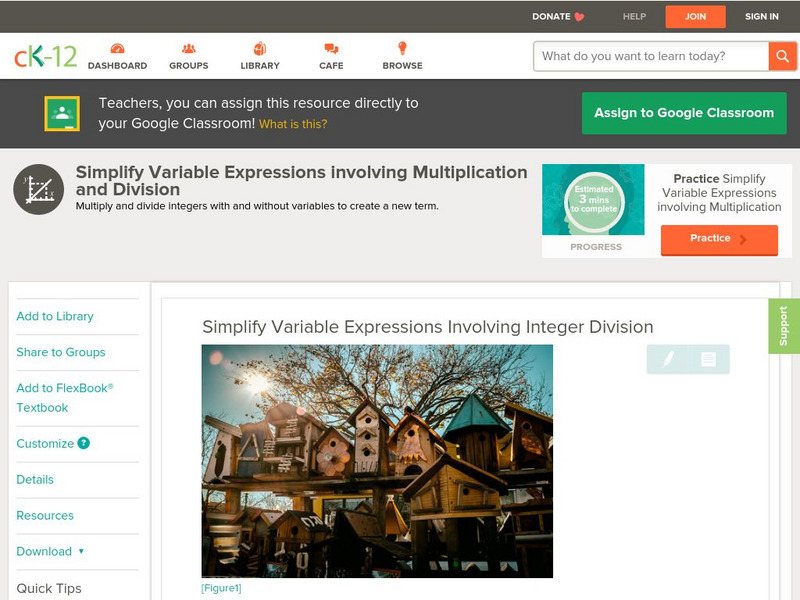Click Add to Library link
800x600 pixels.
55,316
